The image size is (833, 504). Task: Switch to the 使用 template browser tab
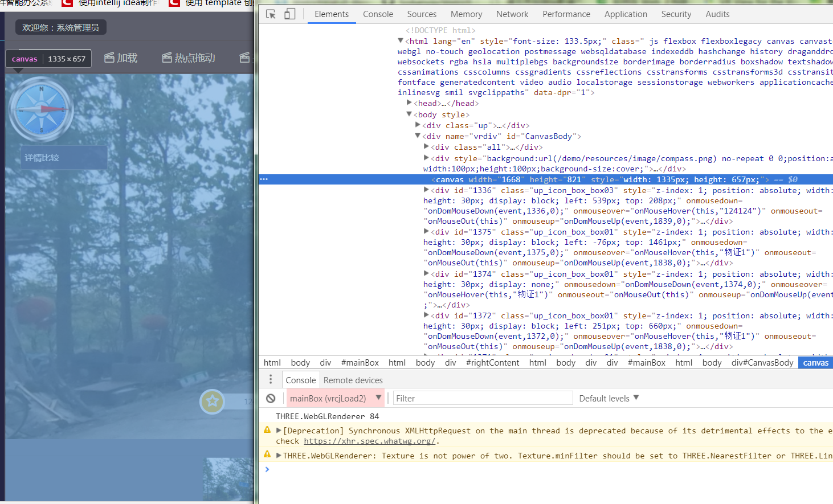[x=211, y=3]
